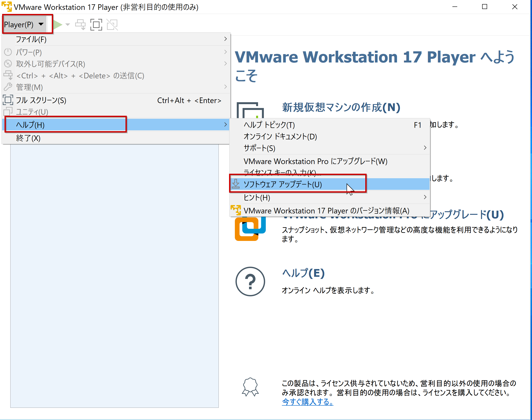Click the wrench icon beside 管理(M)
The height and width of the screenshot is (420, 532).
[8, 87]
